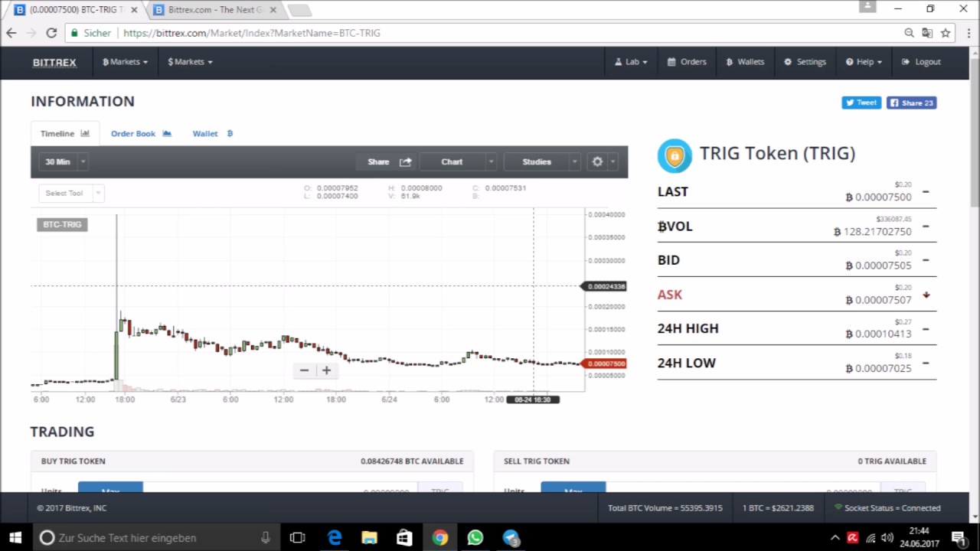
Task: Click the Windows search box
Action: click(x=157, y=537)
